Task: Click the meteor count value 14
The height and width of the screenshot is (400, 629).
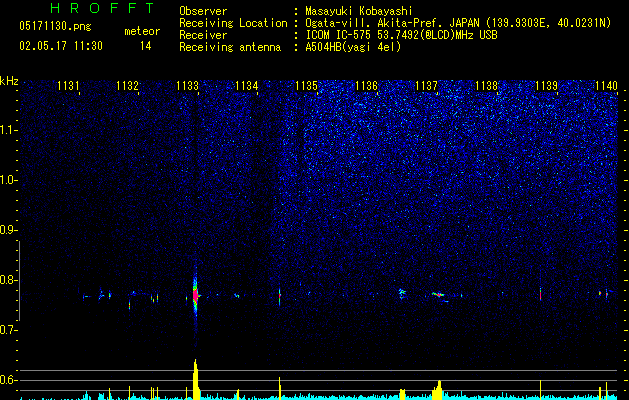Action: (x=146, y=46)
